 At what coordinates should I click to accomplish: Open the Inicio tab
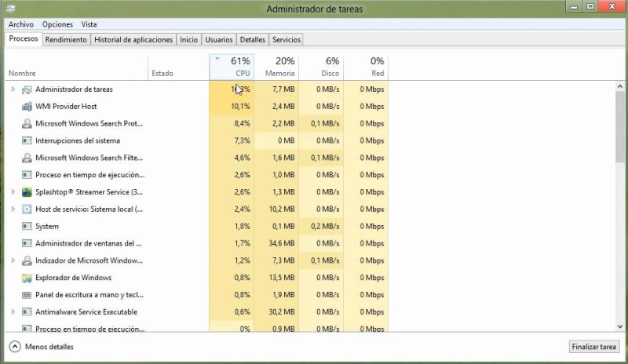point(188,40)
